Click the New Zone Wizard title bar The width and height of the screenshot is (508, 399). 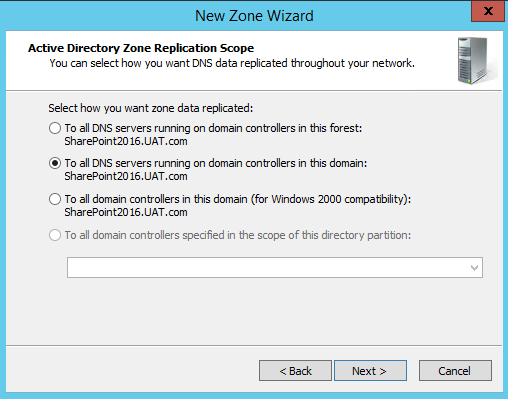point(254,16)
